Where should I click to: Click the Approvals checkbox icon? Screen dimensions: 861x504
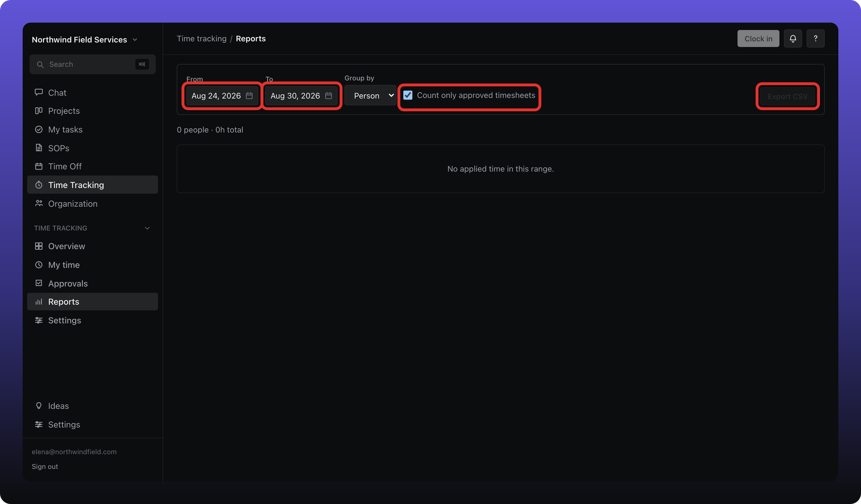tap(39, 283)
